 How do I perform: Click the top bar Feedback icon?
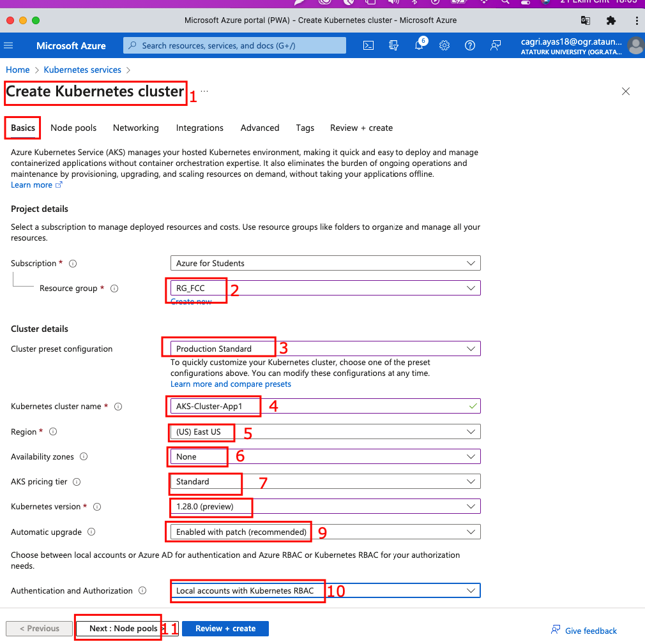click(496, 45)
